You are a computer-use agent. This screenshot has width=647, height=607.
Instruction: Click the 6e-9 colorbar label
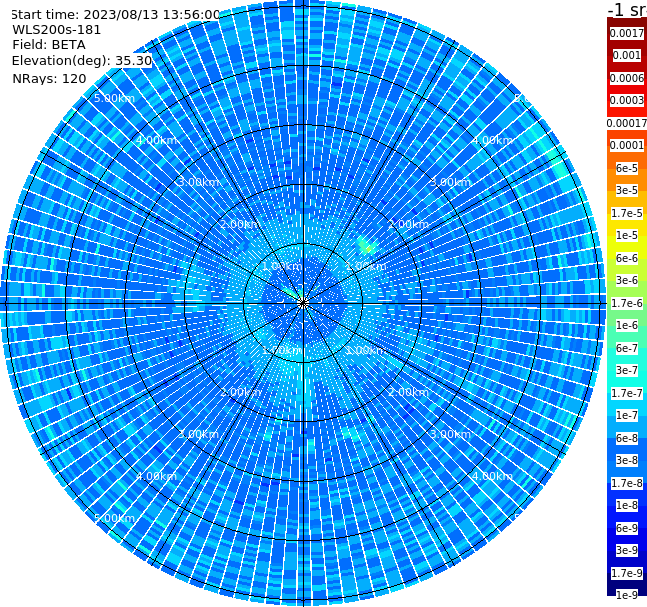(627, 528)
